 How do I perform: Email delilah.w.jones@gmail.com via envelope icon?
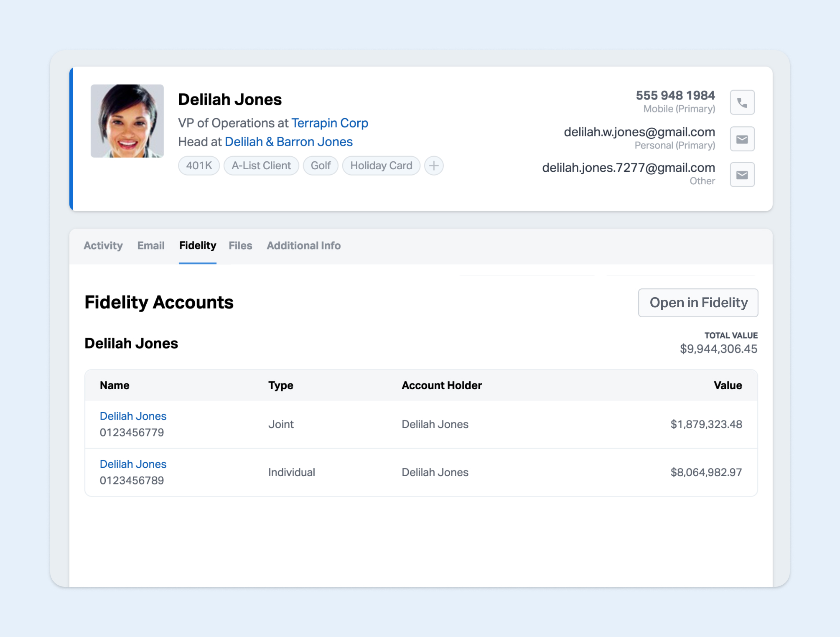[x=742, y=139]
